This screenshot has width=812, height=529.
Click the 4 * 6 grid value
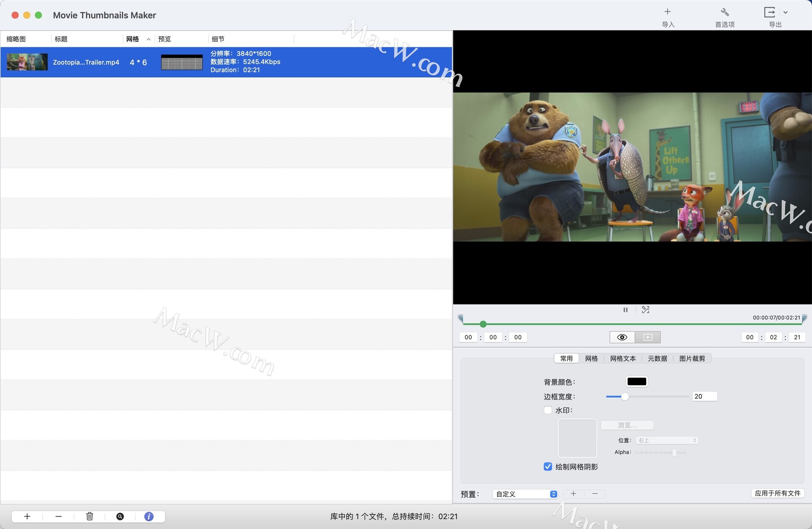pyautogui.click(x=138, y=62)
